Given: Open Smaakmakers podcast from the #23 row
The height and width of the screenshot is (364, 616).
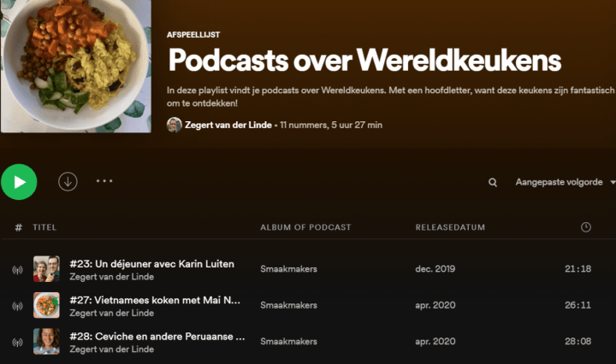Looking at the screenshot, I should tap(288, 268).
